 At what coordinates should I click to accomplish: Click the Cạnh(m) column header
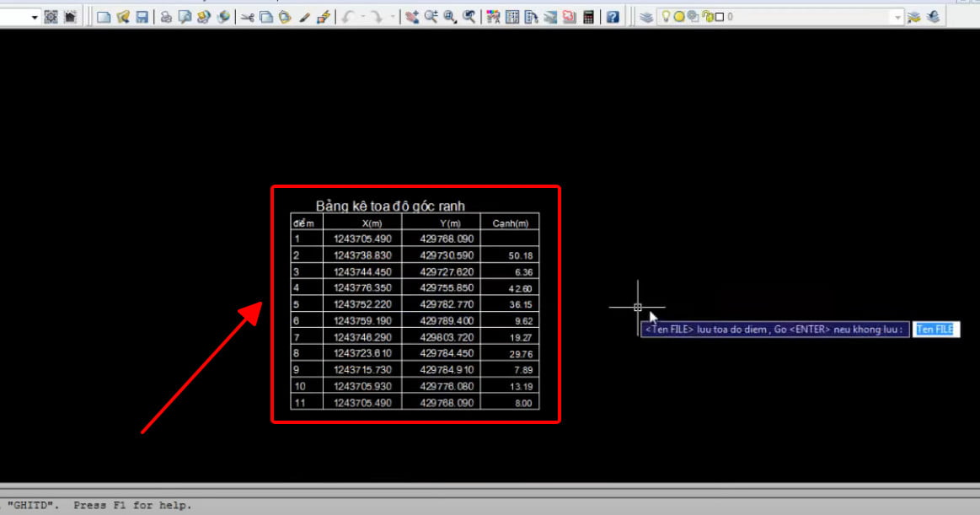(x=510, y=223)
